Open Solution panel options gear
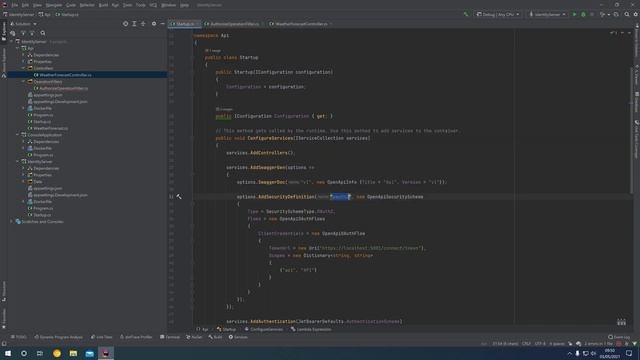The width and height of the screenshot is (640, 360). 154,24
